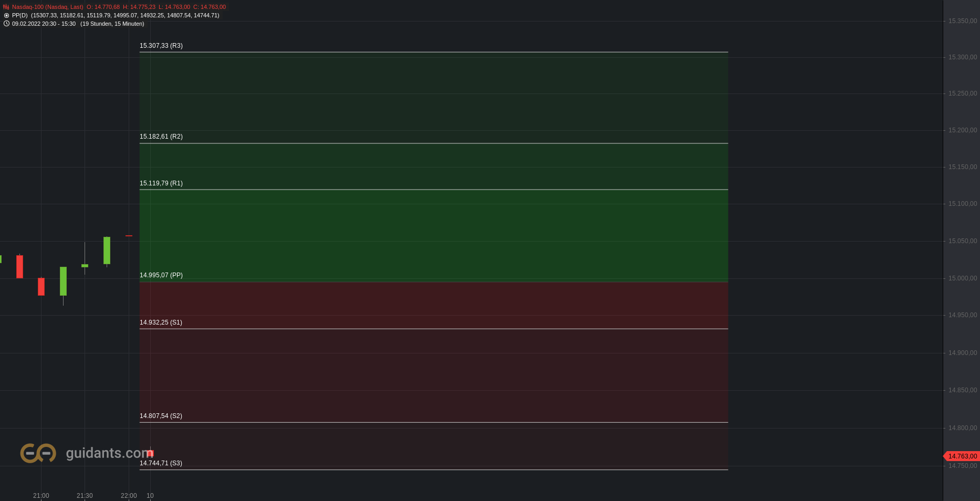Screen dimensions: 980x501
Task: Click the PP(D) indicator circle icon
Action: (x=6, y=15)
